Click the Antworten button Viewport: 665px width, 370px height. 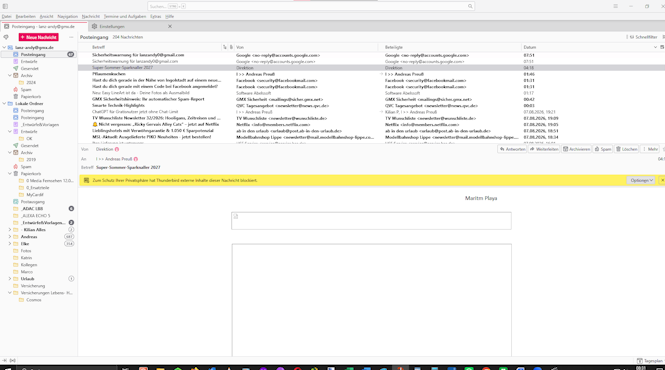(x=512, y=149)
